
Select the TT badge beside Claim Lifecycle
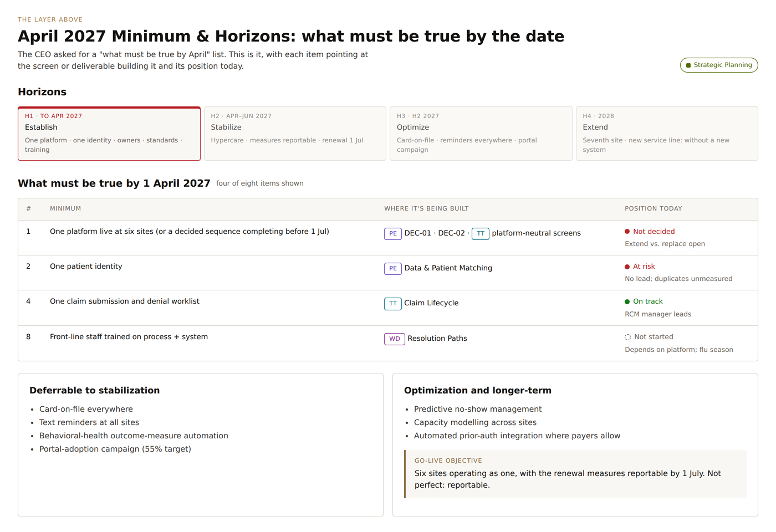393,303
